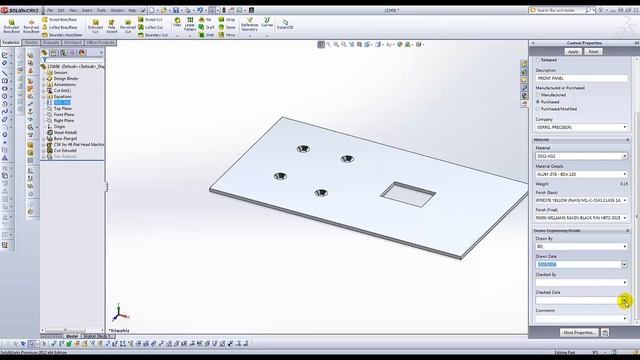
Task: Select the Purchased/Modified radio option
Action: (x=538, y=109)
